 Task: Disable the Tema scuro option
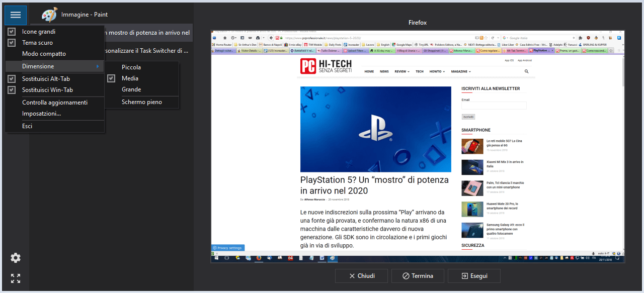pyautogui.click(x=37, y=43)
